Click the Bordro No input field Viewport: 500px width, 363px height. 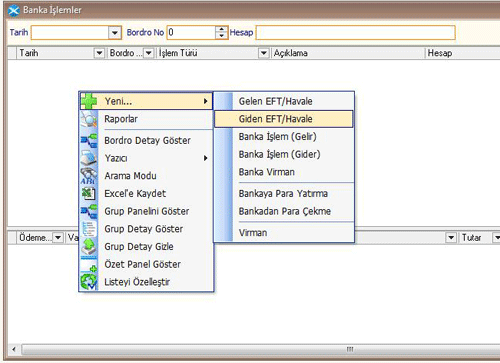tap(192, 33)
